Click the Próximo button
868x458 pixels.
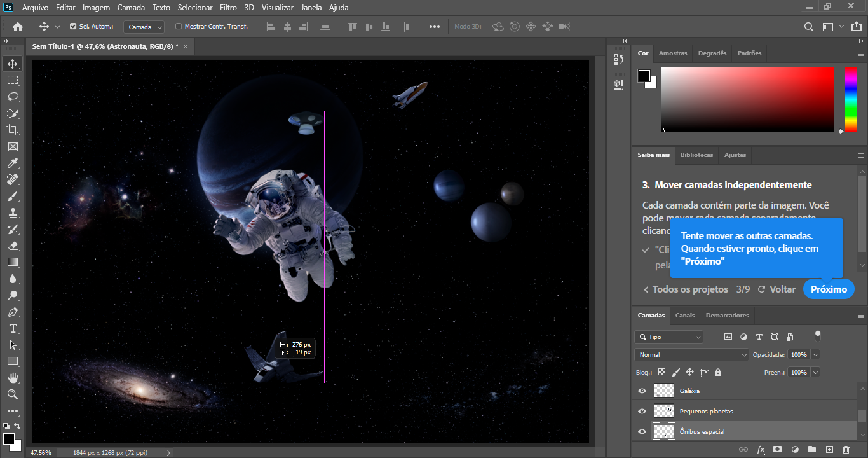tap(829, 289)
